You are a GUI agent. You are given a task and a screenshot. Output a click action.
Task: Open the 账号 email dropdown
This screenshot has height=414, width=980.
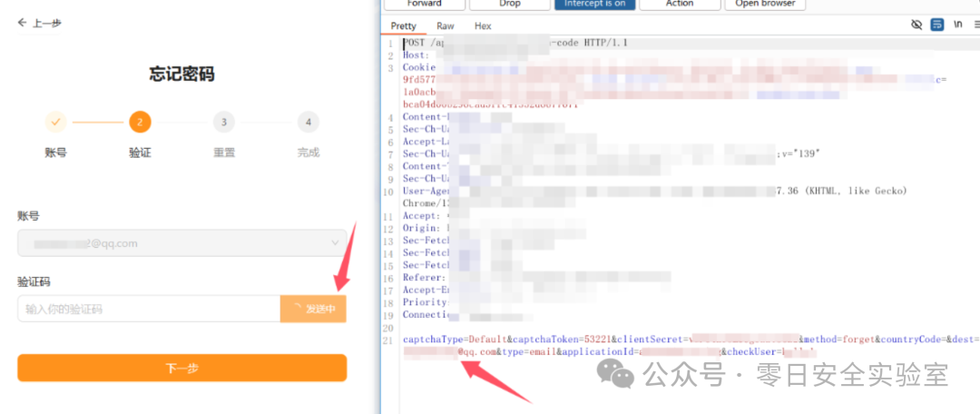[181, 242]
